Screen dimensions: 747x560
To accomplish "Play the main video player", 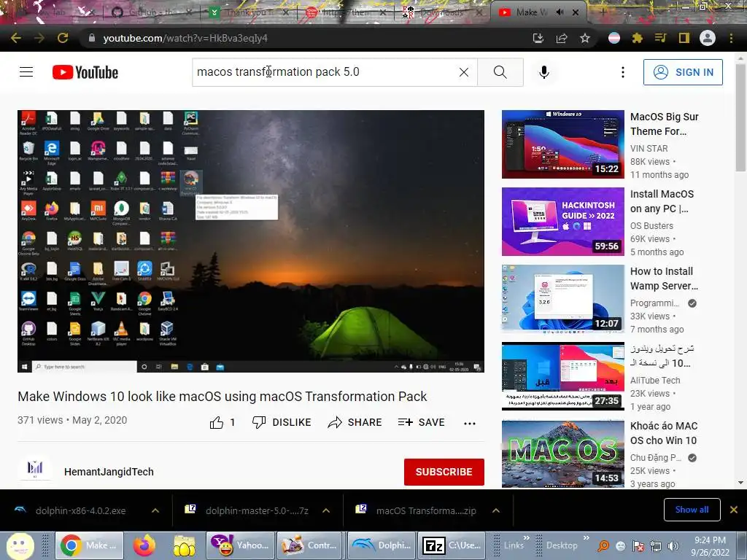I will pos(251,241).
